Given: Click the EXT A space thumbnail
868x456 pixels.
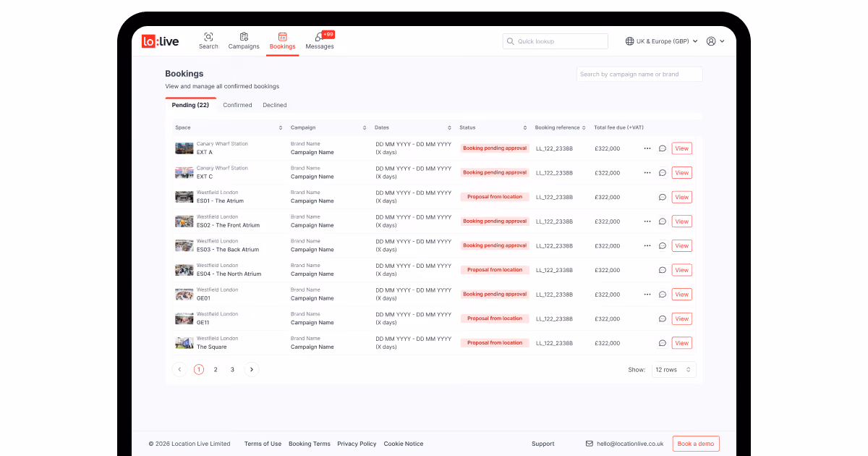Looking at the screenshot, I should pyautogui.click(x=184, y=148).
